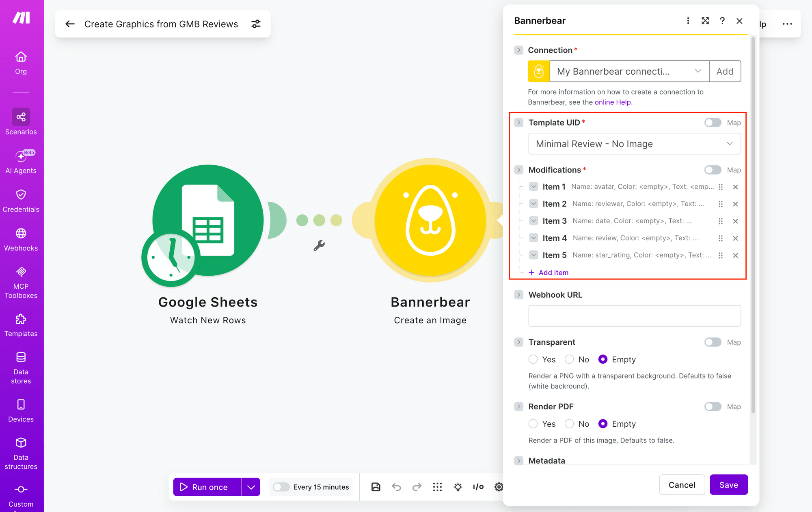The height and width of the screenshot is (512, 812).
Task: Open Webhooks page
Action: tap(21, 240)
